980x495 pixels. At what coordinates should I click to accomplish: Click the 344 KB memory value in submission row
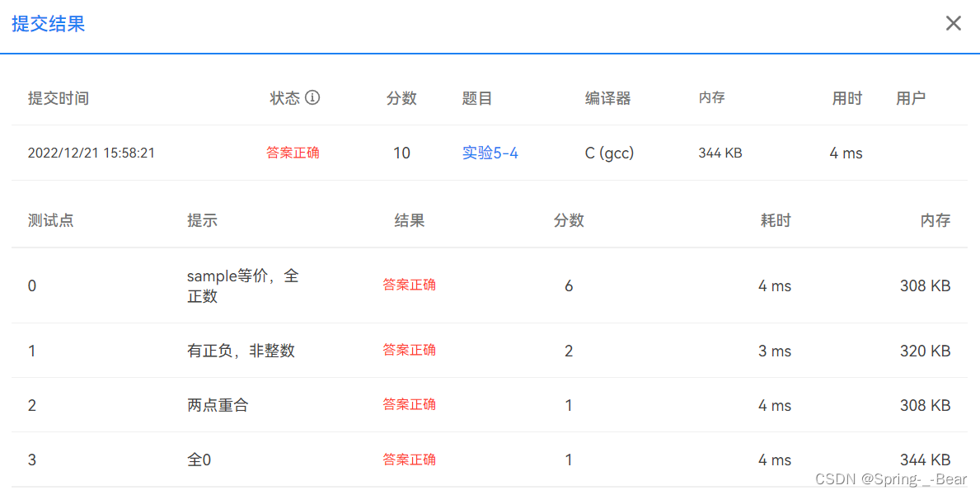click(720, 153)
